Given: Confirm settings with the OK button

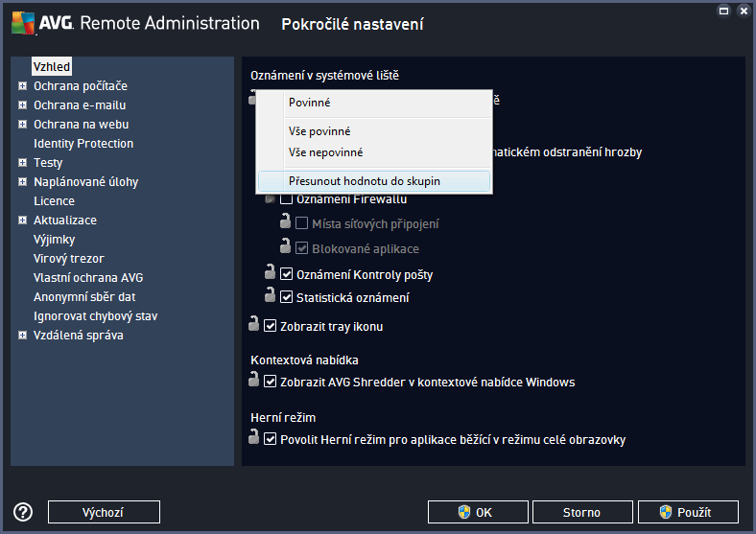Looking at the screenshot, I should pyautogui.click(x=478, y=512).
